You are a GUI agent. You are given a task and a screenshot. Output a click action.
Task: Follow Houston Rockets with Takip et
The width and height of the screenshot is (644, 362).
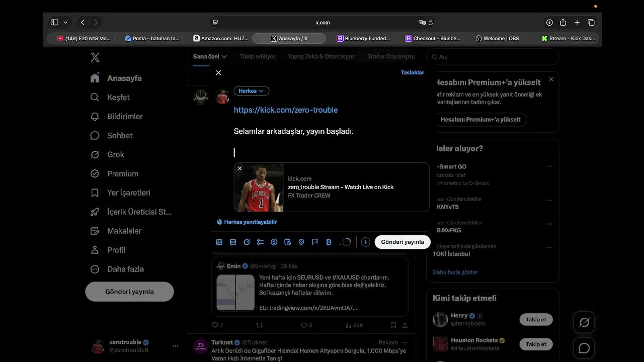click(536, 344)
